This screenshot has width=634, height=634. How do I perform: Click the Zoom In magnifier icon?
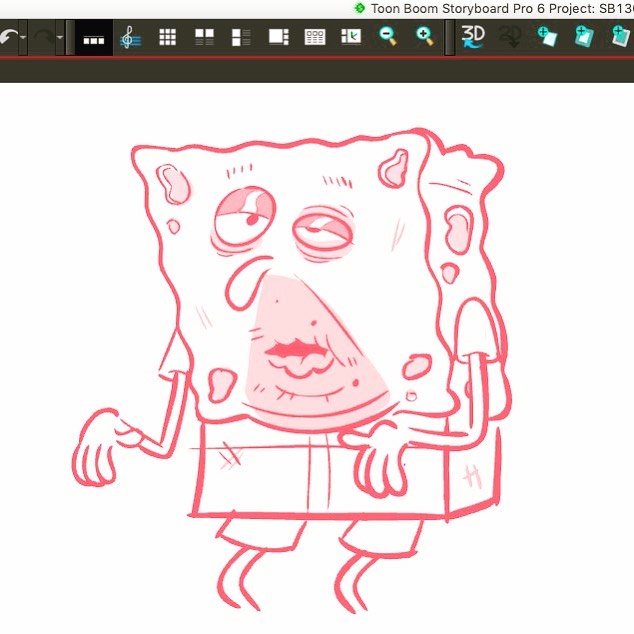(425, 36)
